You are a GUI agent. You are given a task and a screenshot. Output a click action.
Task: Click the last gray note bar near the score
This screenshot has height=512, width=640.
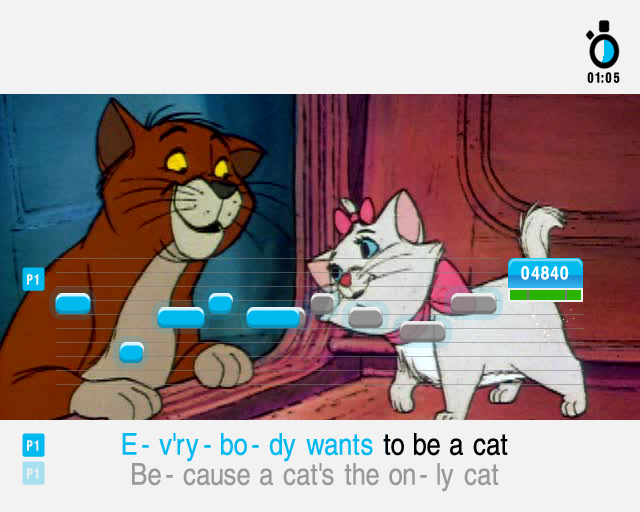[x=474, y=304]
